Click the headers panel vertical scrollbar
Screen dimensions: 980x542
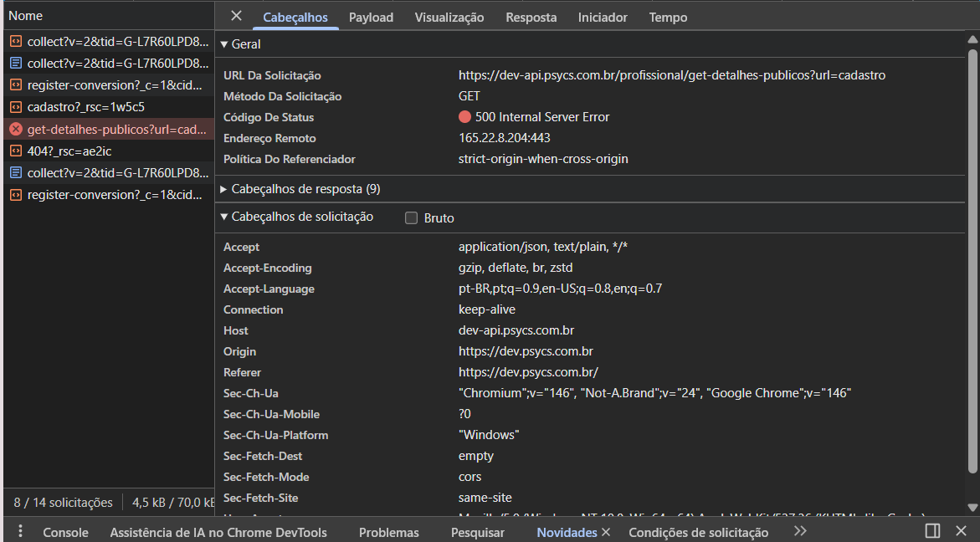pyautogui.click(x=972, y=251)
